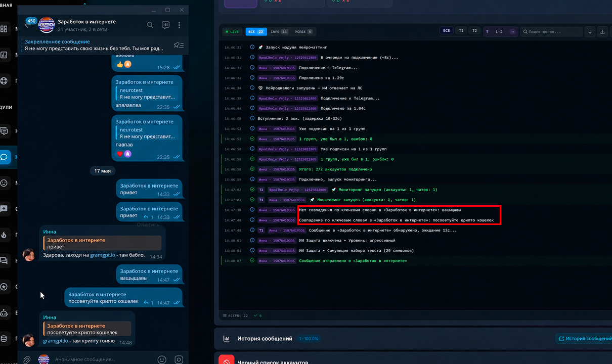This screenshot has height=364, width=612.
Task: Filter logs by thread T1
Action: click(461, 31)
